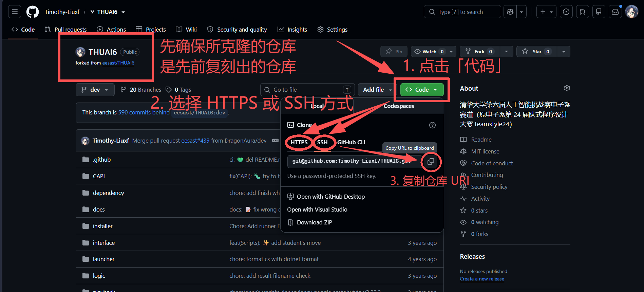644x292 pixels.
Task: Select the HTTPS clone option
Action: 299,142
